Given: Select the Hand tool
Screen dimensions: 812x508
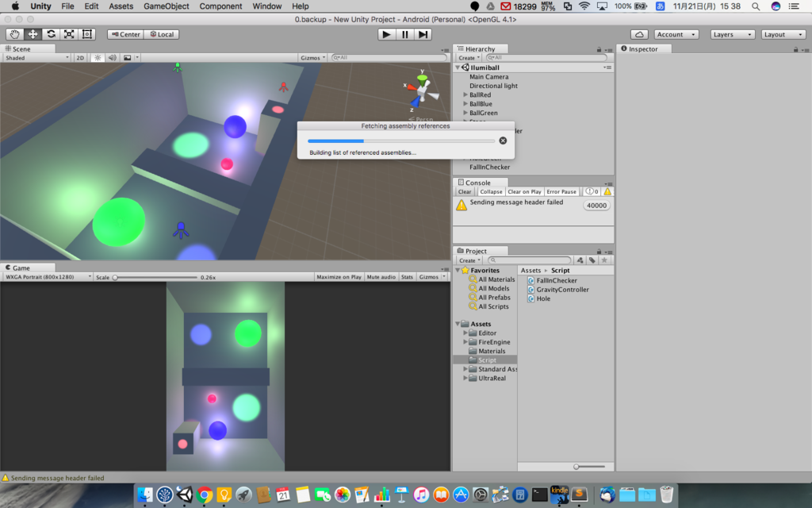Looking at the screenshot, I should click(14, 34).
